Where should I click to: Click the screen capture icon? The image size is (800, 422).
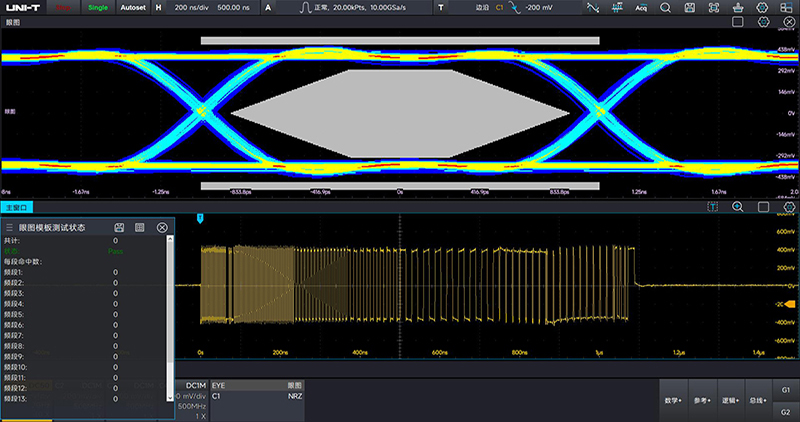click(714, 8)
